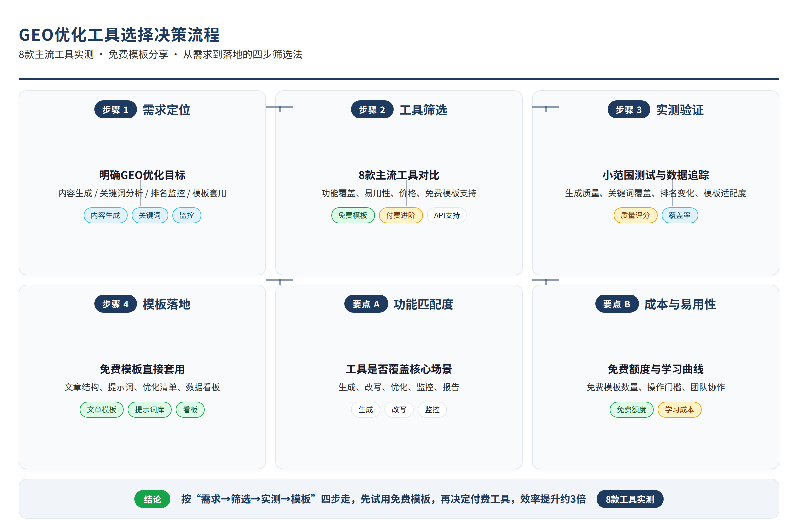
Task: Select the 生成 tag under 功能匹配度
Action: (x=366, y=410)
